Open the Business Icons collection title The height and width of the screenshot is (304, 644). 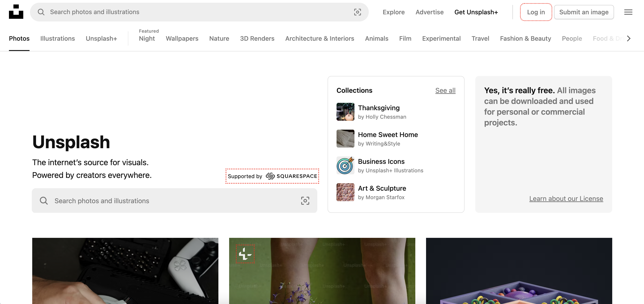381,161
